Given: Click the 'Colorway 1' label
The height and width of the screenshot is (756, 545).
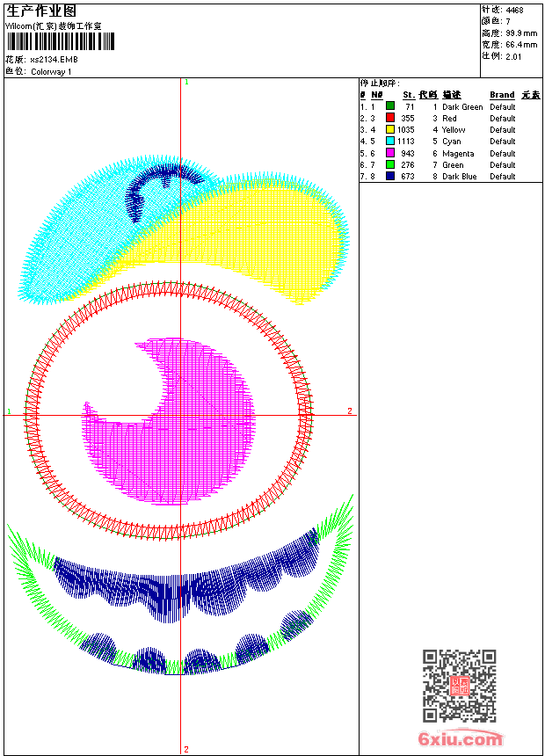Looking at the screenshot, I should click(x=51, y=72).
